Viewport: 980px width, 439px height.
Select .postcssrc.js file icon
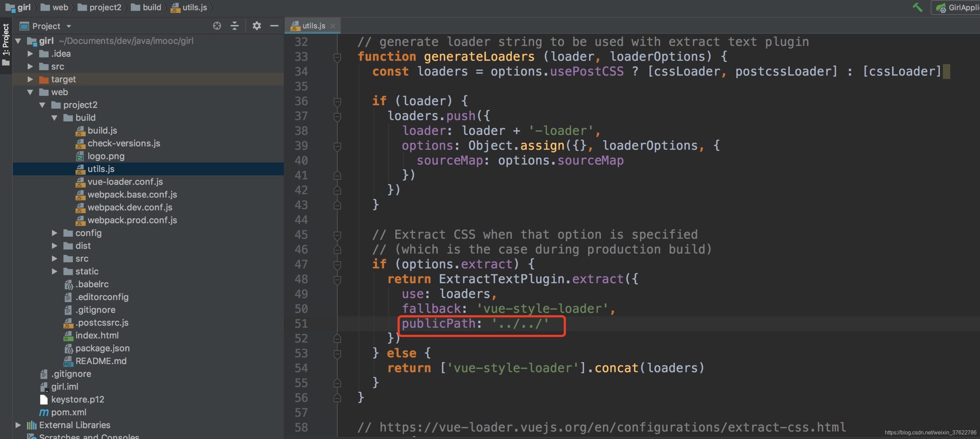point(68,323)
